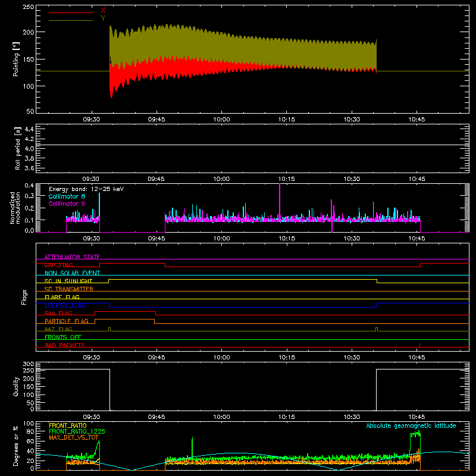Click the orange MAX_DET_VS_TOT legend label

(x=74, y=437)
